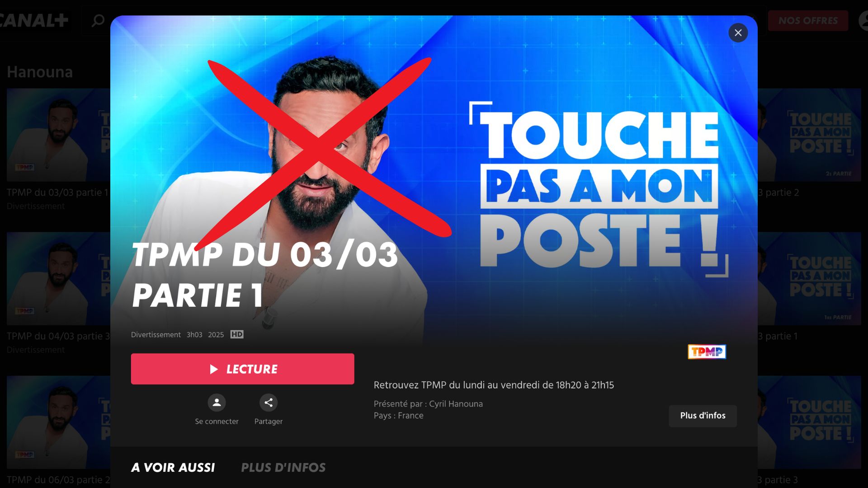This screenshot has height=488, width=868.
Task: Open TPMP du 06/03 partie 2 thumbnail
Action: pyautogui.click(x=58, y=422)
